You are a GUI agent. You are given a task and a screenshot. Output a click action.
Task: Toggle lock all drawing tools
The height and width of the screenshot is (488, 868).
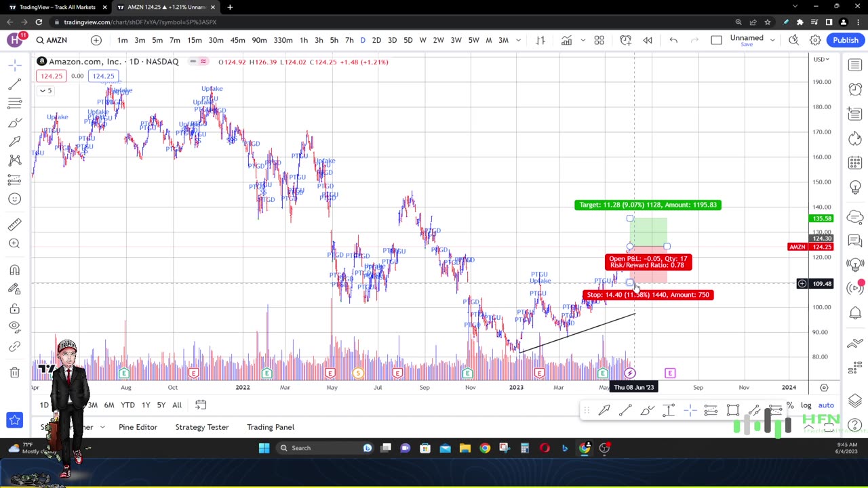(14, 308)
